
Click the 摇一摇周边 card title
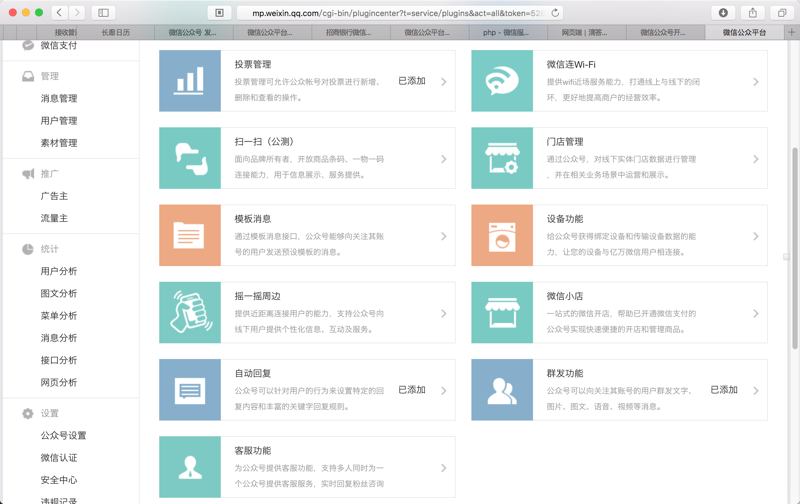point(258,296)
